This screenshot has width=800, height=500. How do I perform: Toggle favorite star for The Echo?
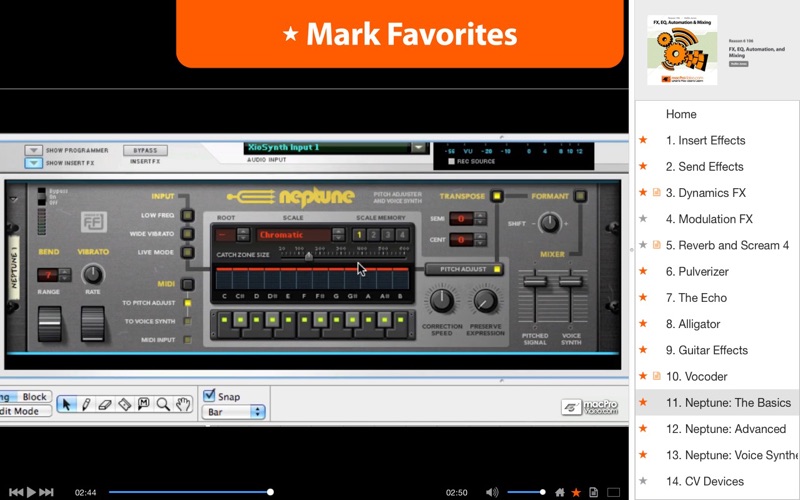coord(643,297)
